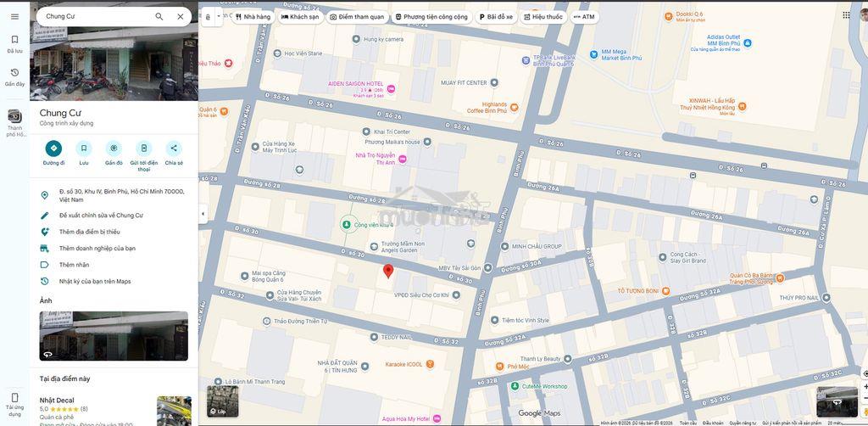Click the Aqua Hoa My Hotel marker
The height and width of the screenshot is (426, 868).
click(437, 418)
